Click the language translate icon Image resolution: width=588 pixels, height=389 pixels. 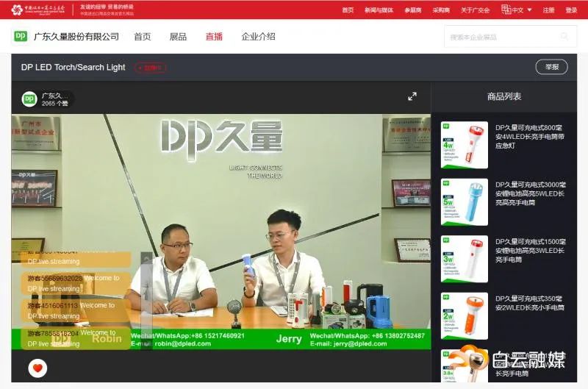click(506, 10)
